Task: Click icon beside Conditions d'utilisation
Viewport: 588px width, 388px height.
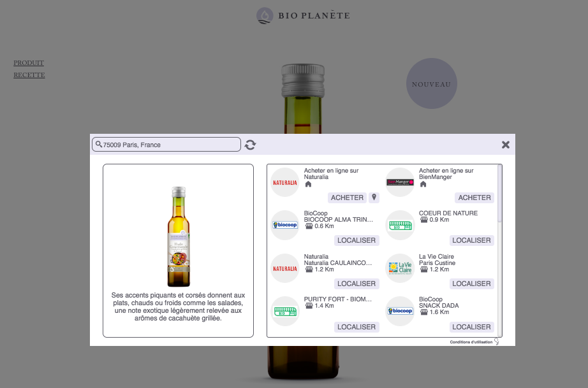Action: 497,341
